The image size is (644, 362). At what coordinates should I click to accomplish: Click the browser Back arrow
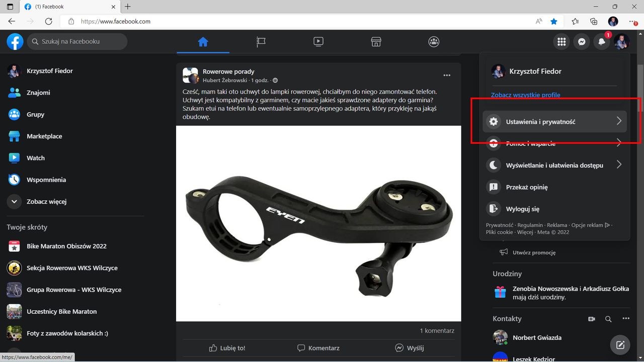(x=12, y=22)
